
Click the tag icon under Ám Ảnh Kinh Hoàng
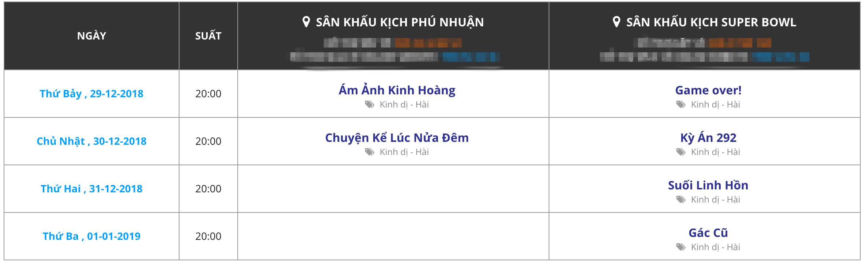click(x=370, y=105)
